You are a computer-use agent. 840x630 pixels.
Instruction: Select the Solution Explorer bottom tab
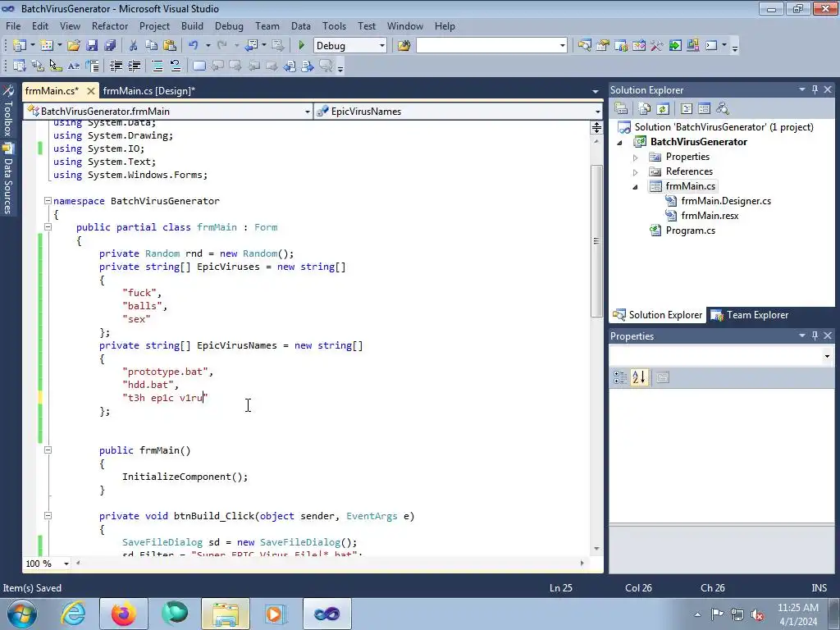click(x=658, y=315)
